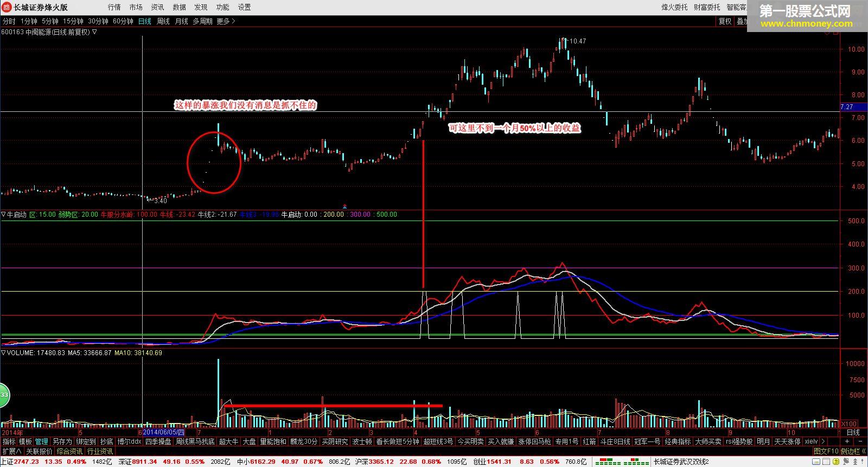Open the 资讯 menu
Image resolution: width=868 pixels, height=467 pixels.
coord(157,7)
